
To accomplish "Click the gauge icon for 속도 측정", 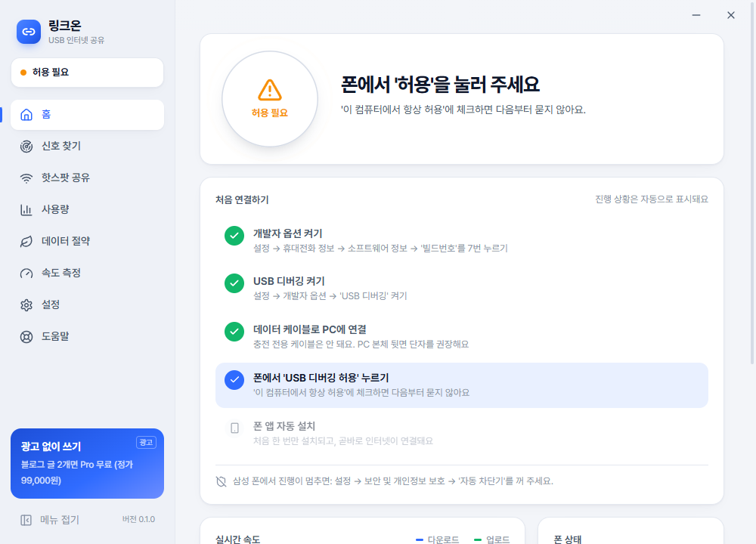I will pyautogui.click(x=26, y=274).
